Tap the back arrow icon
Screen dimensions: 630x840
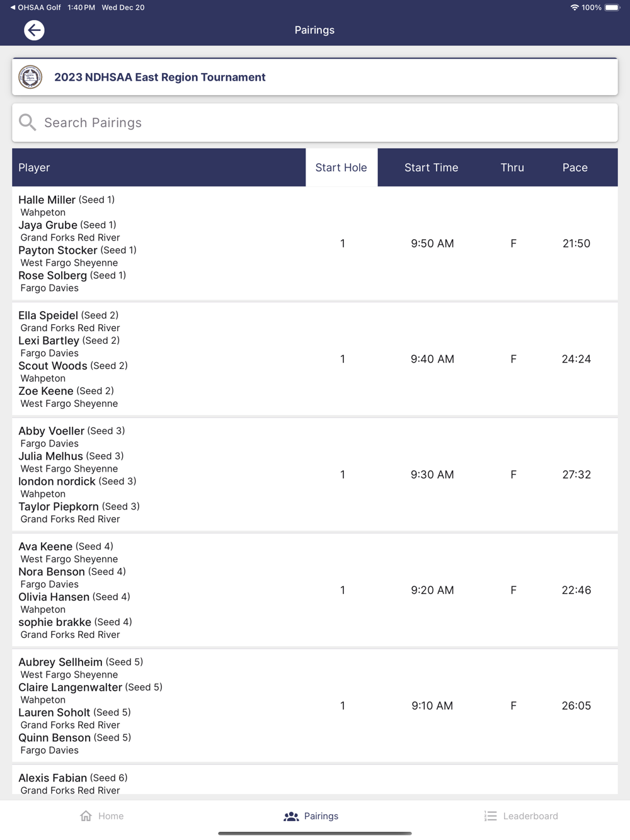[34, 30]
